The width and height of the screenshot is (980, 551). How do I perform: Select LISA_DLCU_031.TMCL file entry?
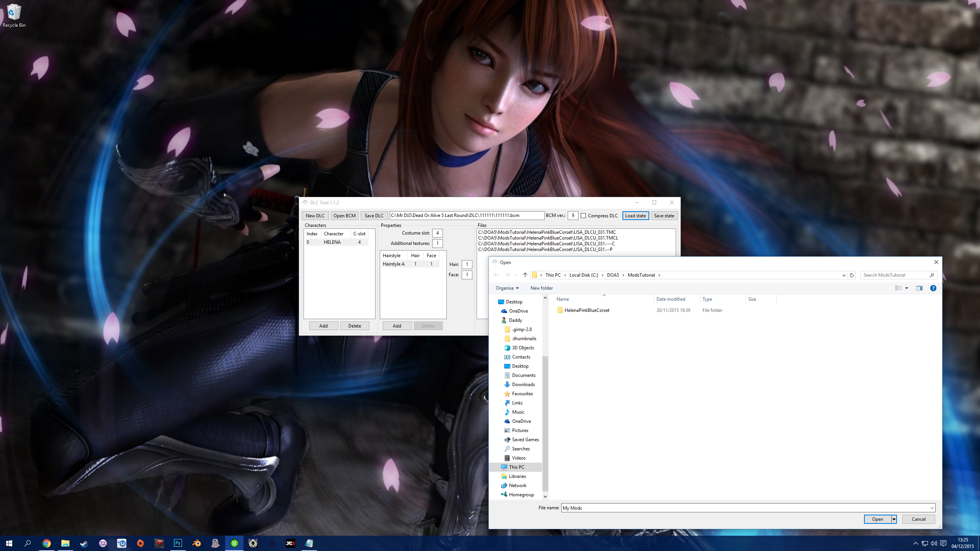(548, 238)
